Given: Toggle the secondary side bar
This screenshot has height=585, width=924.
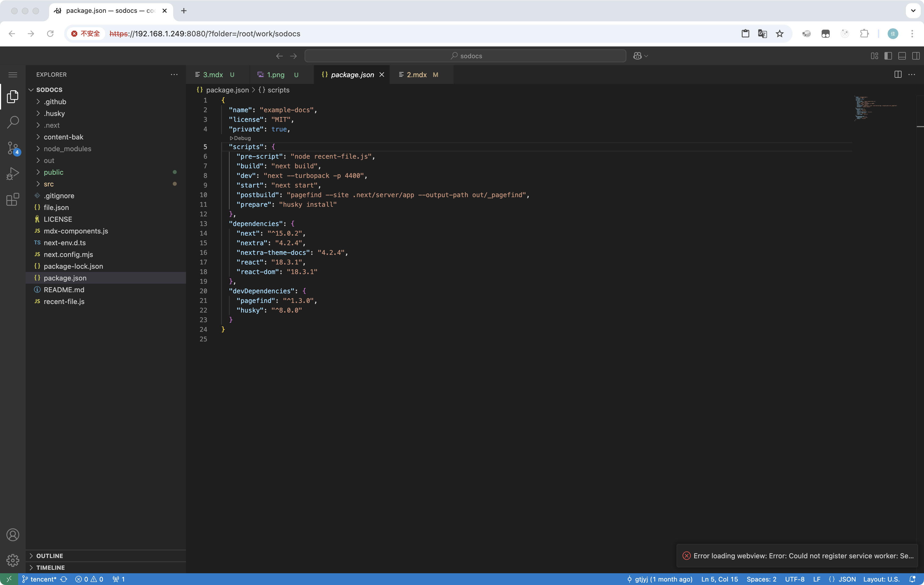Looking at the screenshot, I should (x=915, y=56).
